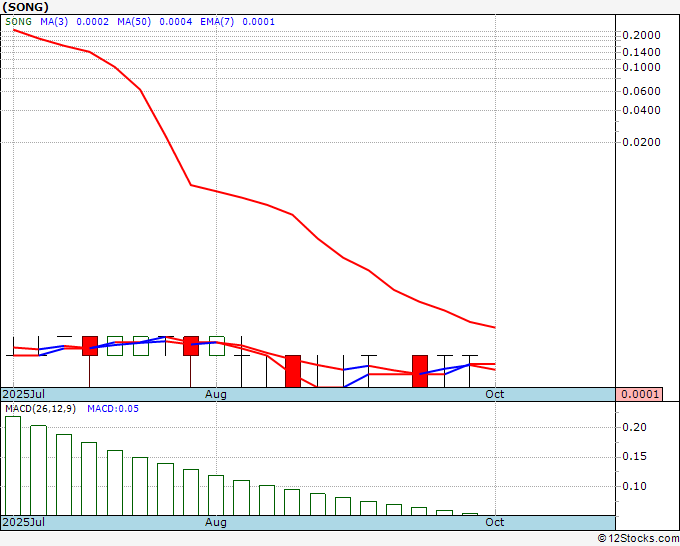Click the 2025Jul label on MACD axis

[23, 522]
